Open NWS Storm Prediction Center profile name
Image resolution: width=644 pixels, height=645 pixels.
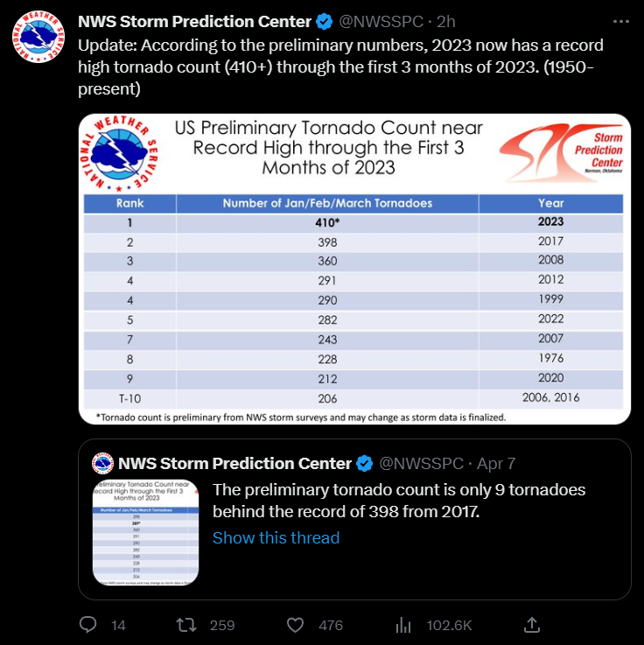(x=194, y=22)
